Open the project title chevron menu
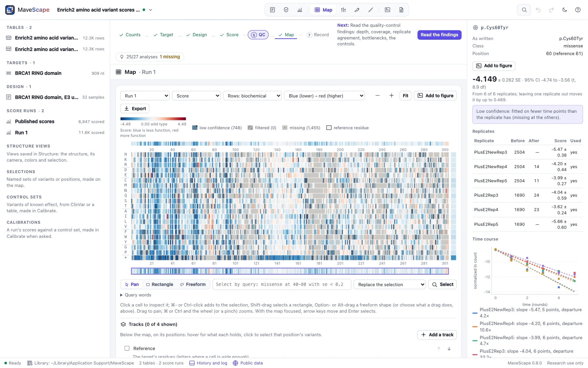The width and height of the screenshot is (588, 368). [x=151, y=10]
